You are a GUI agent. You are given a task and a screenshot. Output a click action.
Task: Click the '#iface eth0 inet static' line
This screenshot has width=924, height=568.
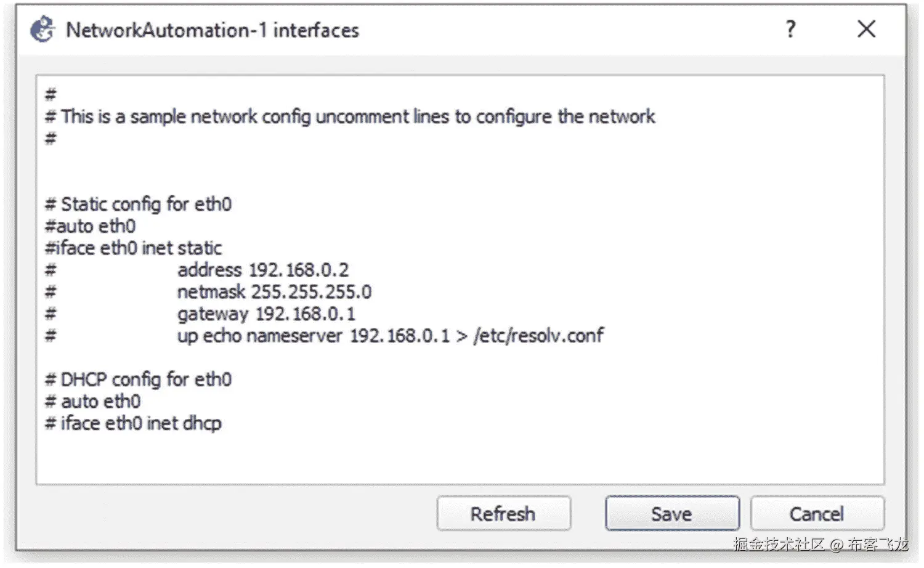point(134,248)
